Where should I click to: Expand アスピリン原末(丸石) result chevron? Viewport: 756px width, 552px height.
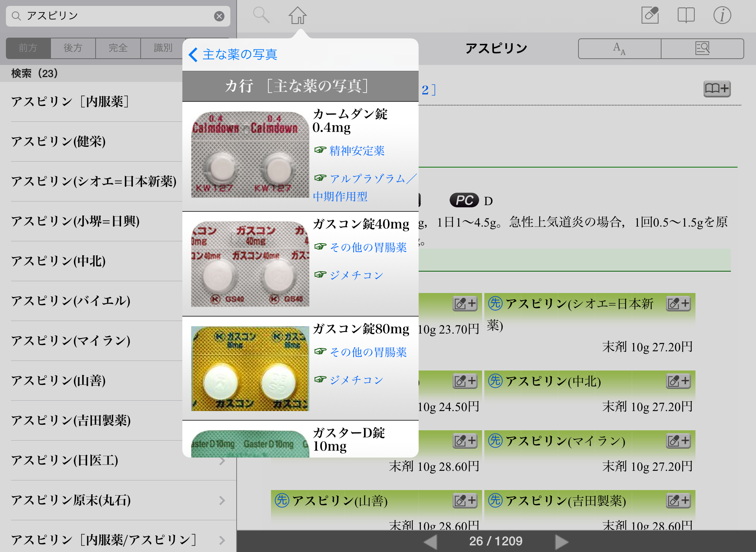pos(222,500)
